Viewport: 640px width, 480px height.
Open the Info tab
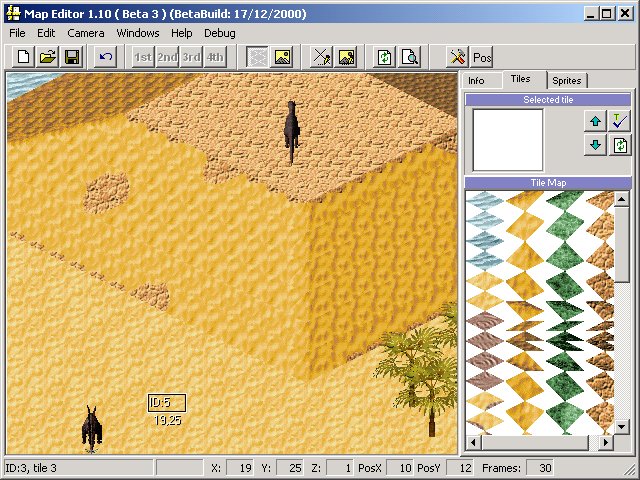point(477,80)
